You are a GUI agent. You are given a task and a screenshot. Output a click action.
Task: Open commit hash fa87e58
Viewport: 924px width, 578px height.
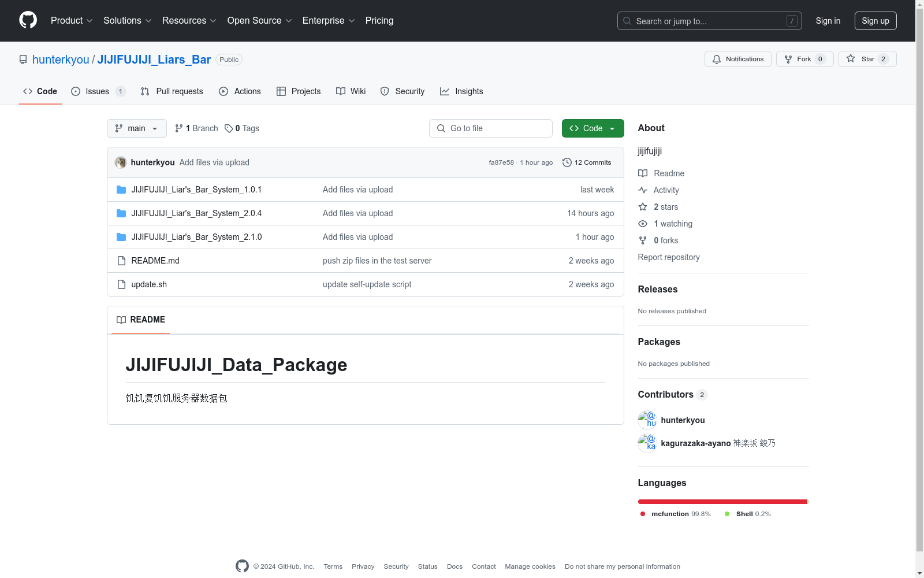501,162
